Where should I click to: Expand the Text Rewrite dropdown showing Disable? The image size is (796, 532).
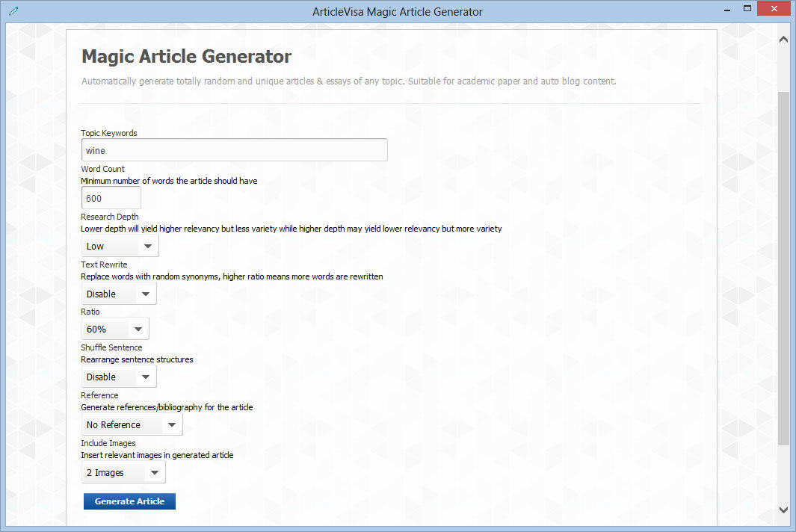click(119, 294)
